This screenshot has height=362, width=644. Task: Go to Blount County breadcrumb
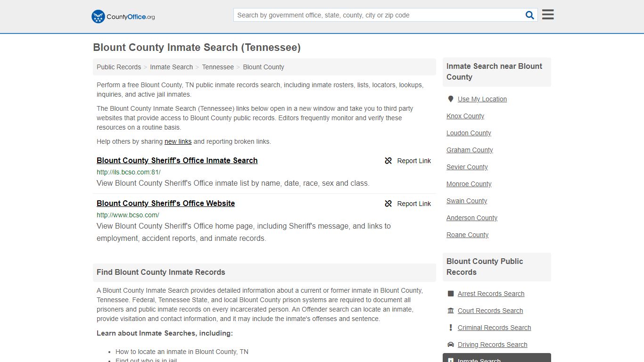pos(264,67)
